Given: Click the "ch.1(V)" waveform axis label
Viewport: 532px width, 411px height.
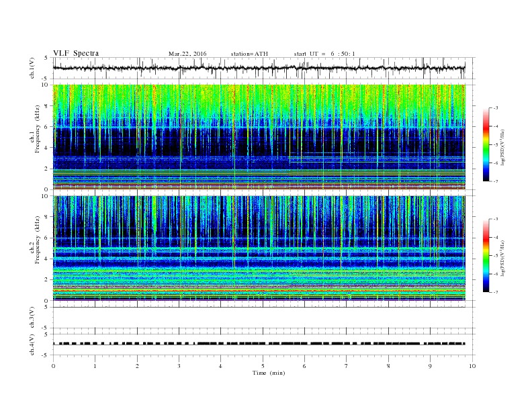Looking at the screenshot, I should coord(32,68).
